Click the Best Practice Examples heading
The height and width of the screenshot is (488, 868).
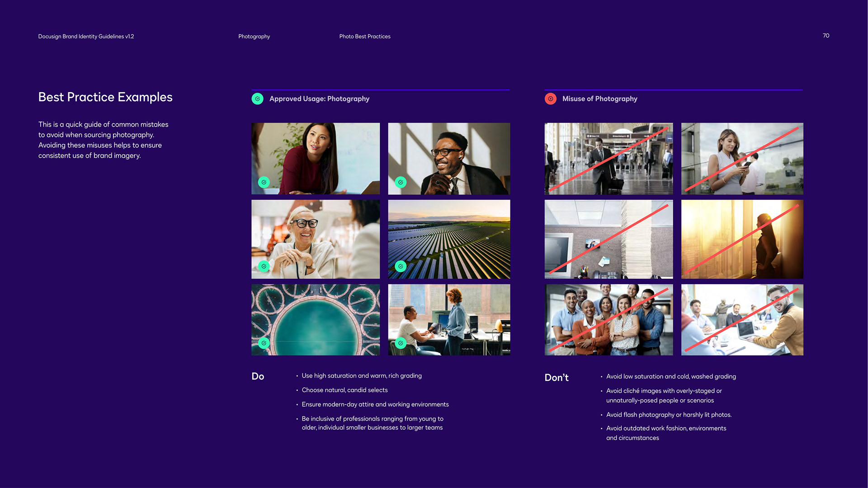tap(105, 97)
